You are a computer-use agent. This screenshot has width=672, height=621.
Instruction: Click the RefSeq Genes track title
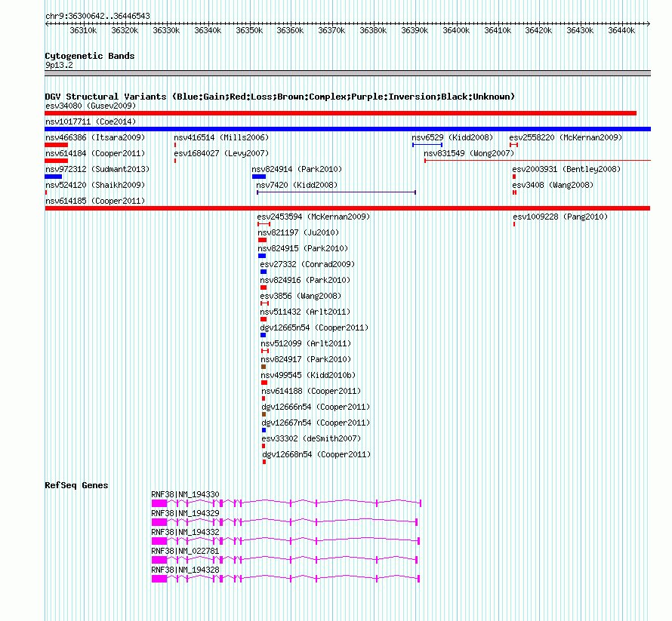pos(76,485)
